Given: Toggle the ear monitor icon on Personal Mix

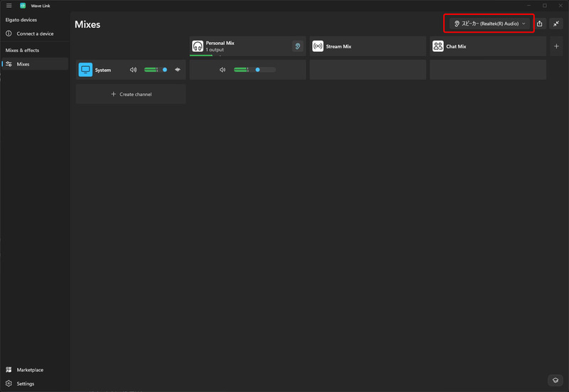Looking at the screenshot, I should [297, 46].
